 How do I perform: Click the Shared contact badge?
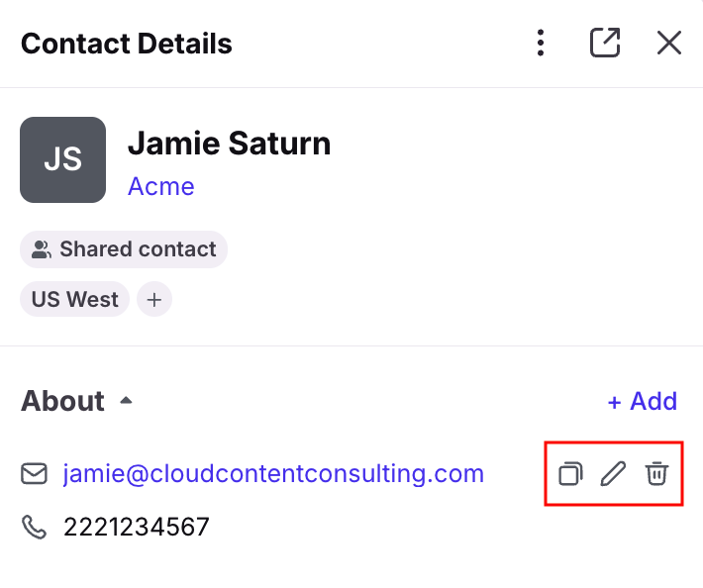tap(124, 249)
